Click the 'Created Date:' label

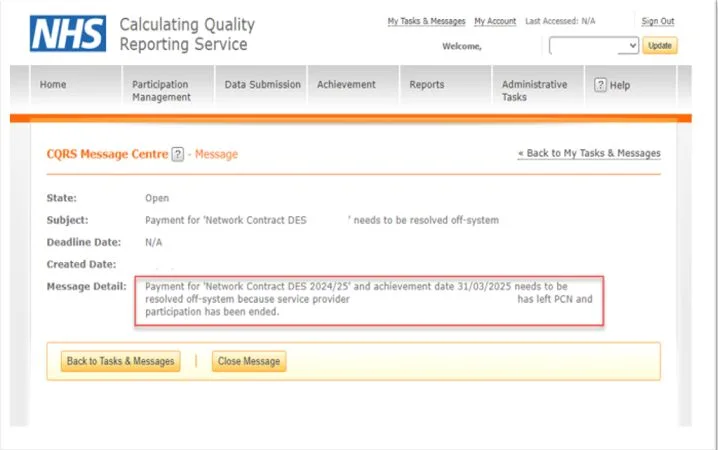[82, 264]
